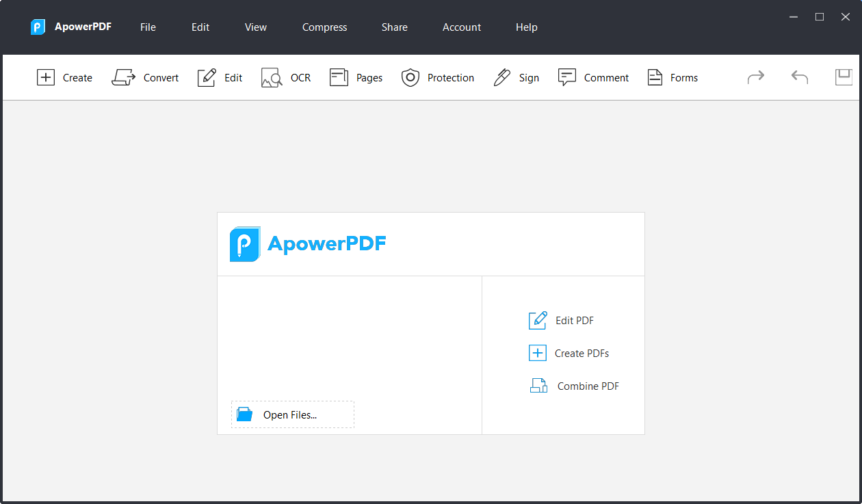Click the blue folder Open Files icon
The height and width of the screenshot is (504, 862).
pos(244,414)
